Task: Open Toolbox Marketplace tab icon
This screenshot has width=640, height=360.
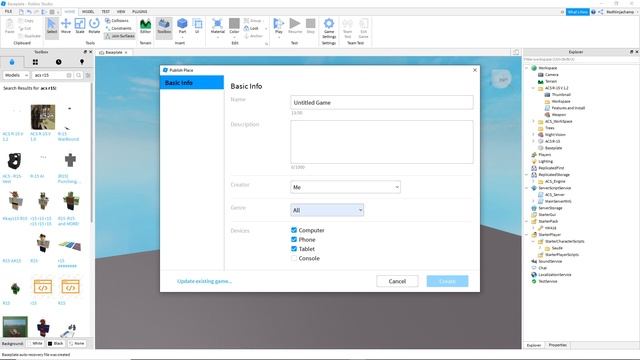Action: tap(12, 62)
